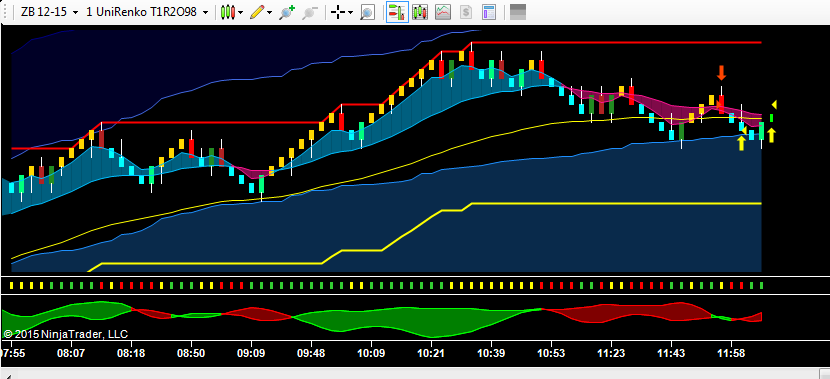Open the Data Series candlestick icon
830x379 pixels.
[x=420, y=12]
